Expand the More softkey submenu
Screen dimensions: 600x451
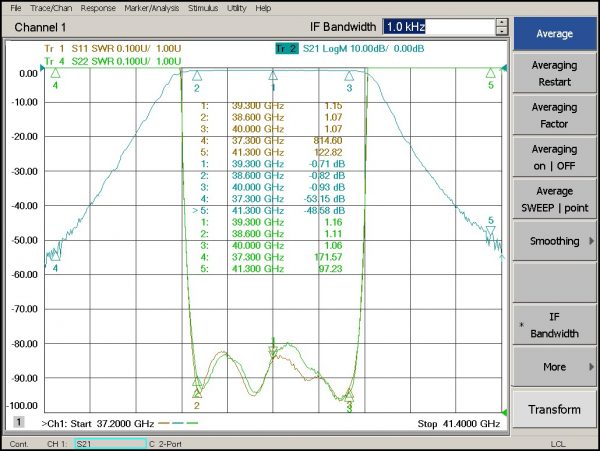(x=554, y=367)
